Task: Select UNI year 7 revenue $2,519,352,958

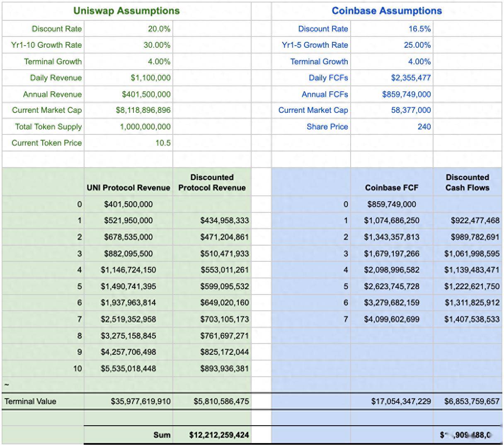Action: (x=128, y=319)
